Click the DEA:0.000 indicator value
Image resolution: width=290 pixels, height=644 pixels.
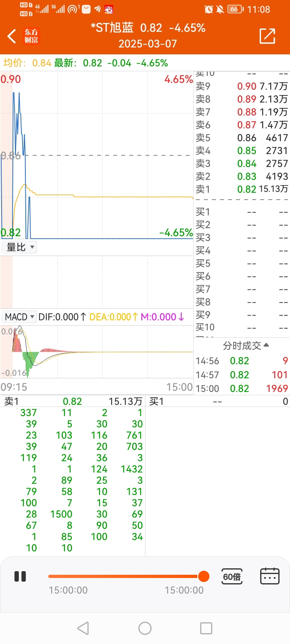coord(114,317)
